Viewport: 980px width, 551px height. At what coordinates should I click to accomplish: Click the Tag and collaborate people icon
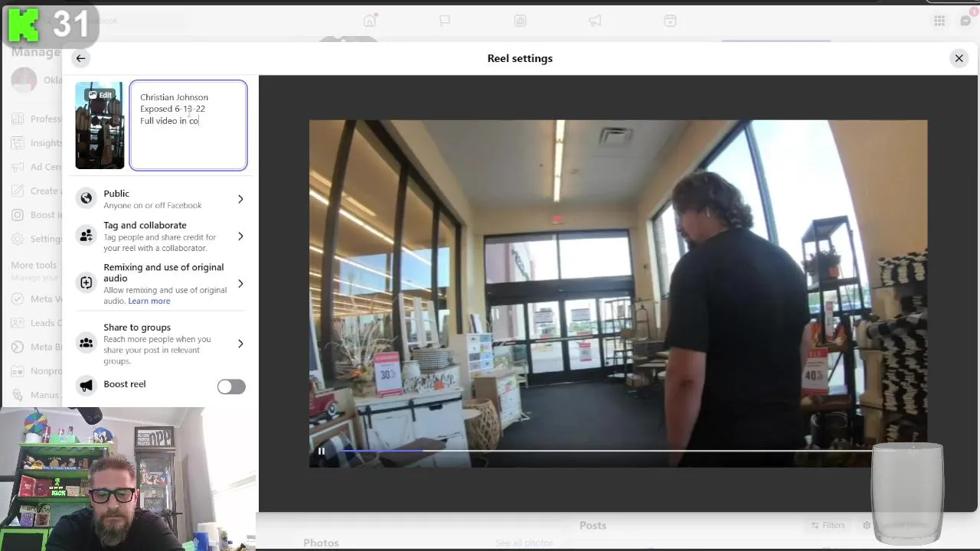click(x=87, y=236)
